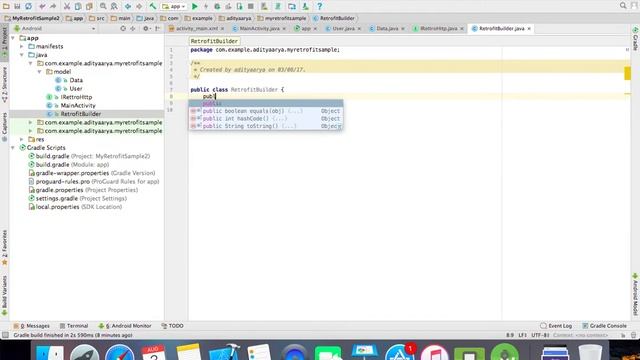This screenshot has height=360, width=640.
Task: Open the Android Monitor tool window
Action: point(125,326)
